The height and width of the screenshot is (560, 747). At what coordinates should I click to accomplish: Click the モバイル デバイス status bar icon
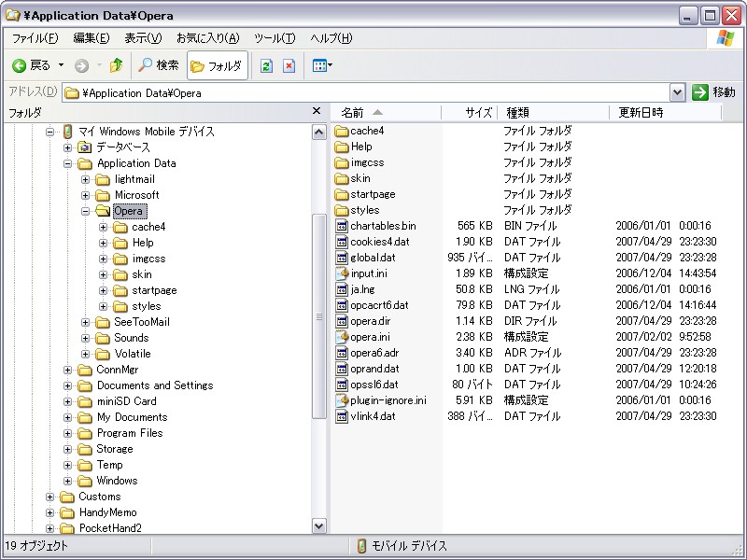[x=361, y=545]
